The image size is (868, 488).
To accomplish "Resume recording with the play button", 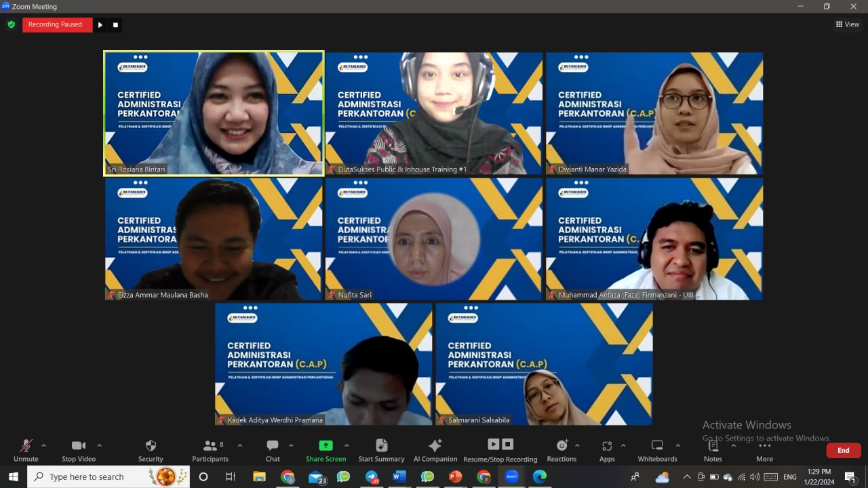I will [100, 25].
